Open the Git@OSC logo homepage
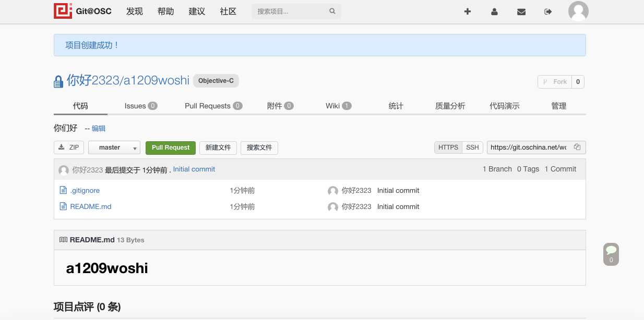Image resolution: width=644 pixels, height=320 pixels. click(x=82, y=11)
